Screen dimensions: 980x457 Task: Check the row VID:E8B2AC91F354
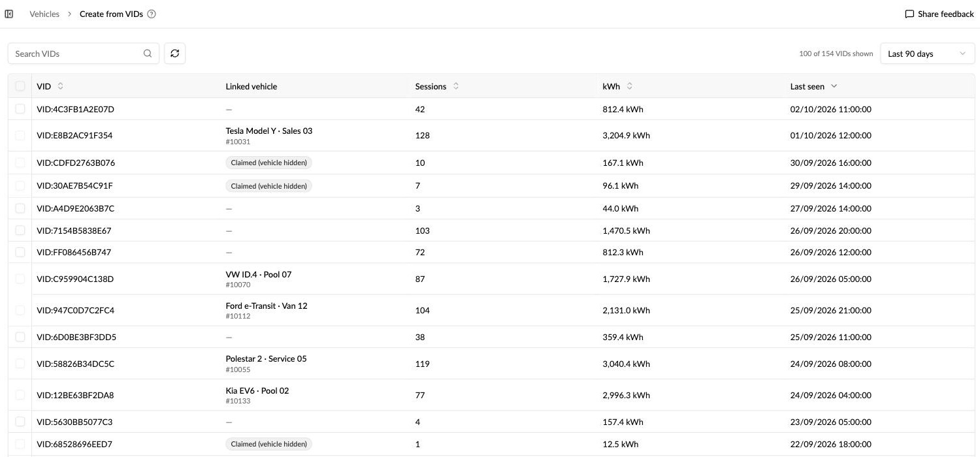[20, 135]
